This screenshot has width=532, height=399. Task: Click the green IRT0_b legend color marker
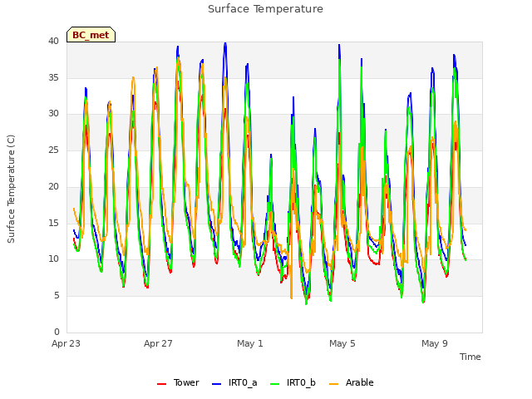(275, 384)
